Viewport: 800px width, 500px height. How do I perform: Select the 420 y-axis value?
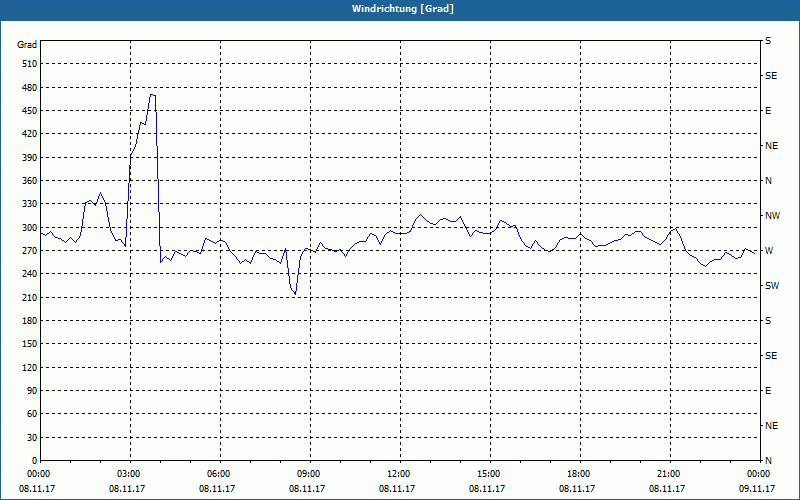coord(30,134)
